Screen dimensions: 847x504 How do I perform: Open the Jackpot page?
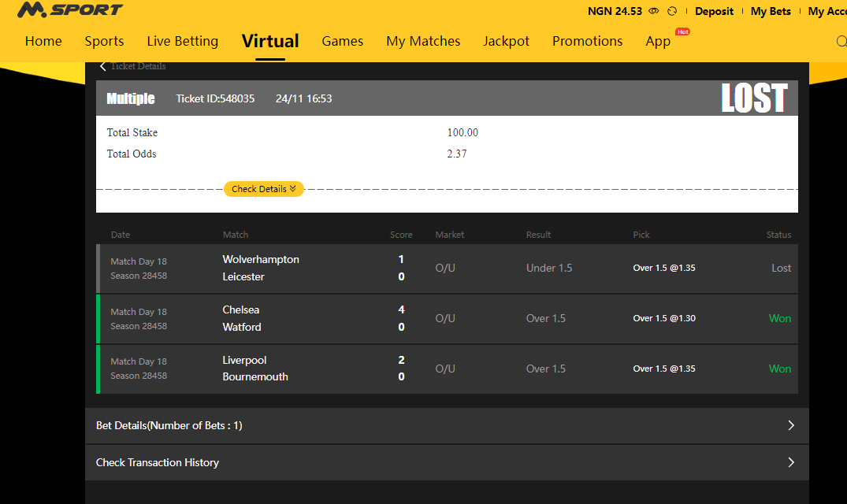tap(506, 41)
